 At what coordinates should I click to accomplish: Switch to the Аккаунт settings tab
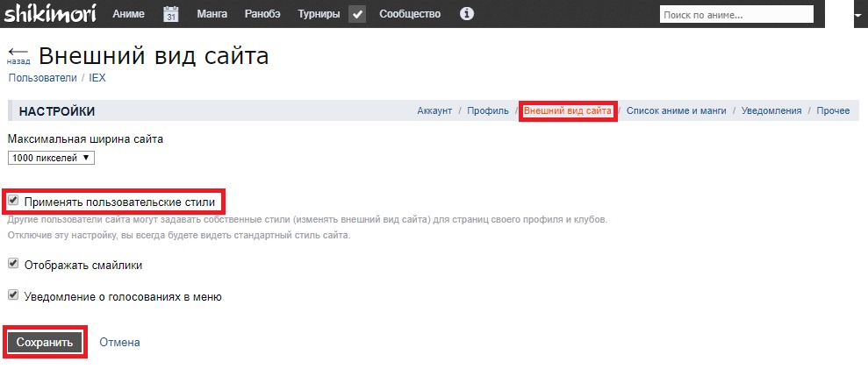[434, 111]
